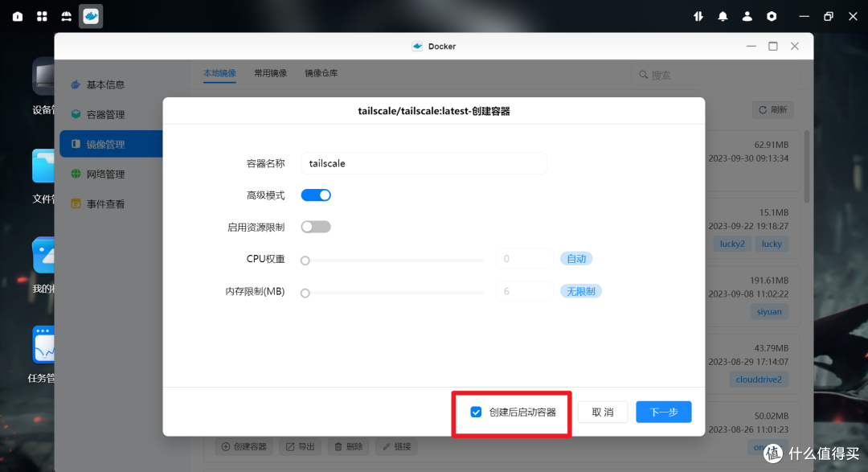Image resolution: width=868 pixels, height=472 pixels.
Task: Click the Docker window image list scrollbar
Action: (807, 166)
